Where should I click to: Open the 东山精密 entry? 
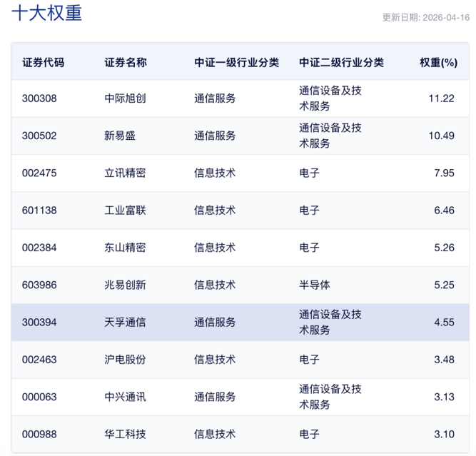pyautogui.click(x=125, y=248)
